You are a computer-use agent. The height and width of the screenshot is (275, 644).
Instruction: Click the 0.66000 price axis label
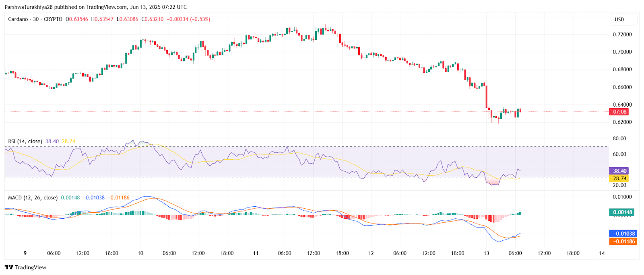coord(622,87)
